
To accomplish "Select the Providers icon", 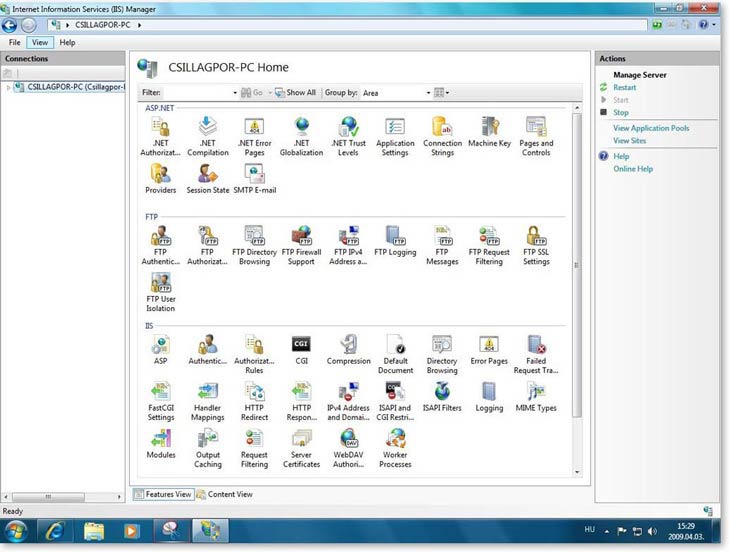I will point(161,179).
